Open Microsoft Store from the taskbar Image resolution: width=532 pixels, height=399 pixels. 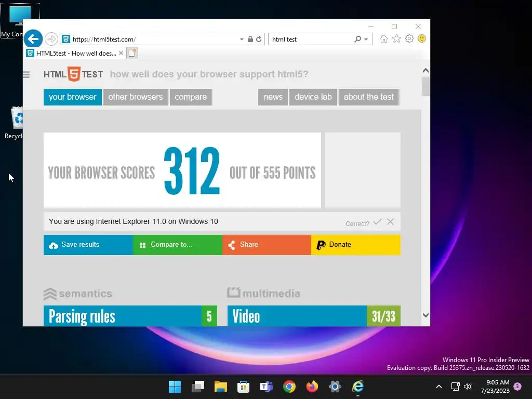(x=243, y=387)
